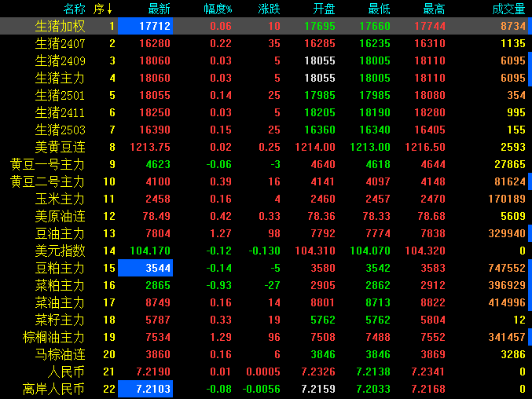Select the 生猪2409 contract
The image size is (532, 399).
tap(60, 60)
